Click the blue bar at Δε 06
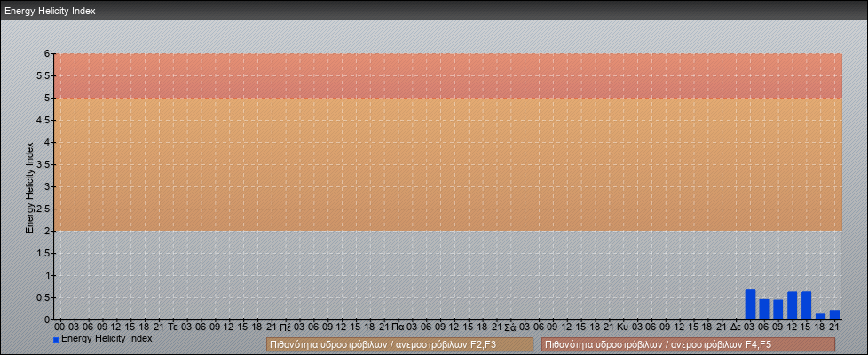 click(764, 309)
